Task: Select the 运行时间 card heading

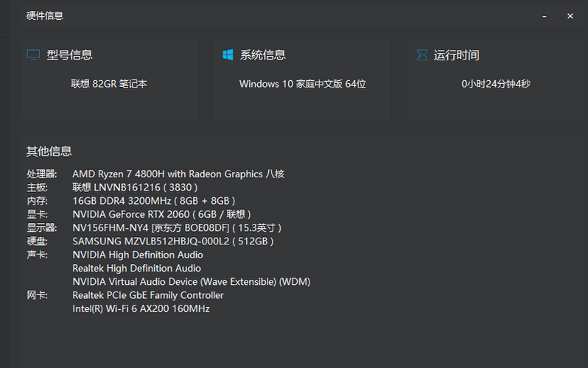Action: (457, 55)
